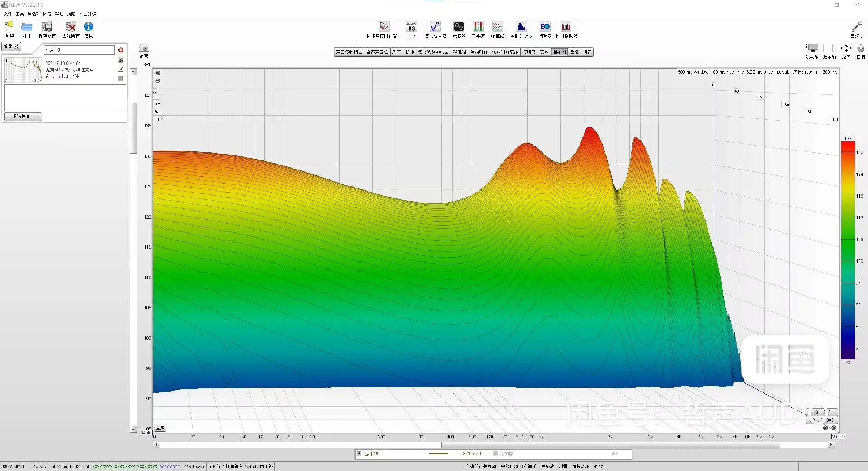Click the save-measurement icon beside the thumbnail
868x471 pixels.
(x=121, y=60)
